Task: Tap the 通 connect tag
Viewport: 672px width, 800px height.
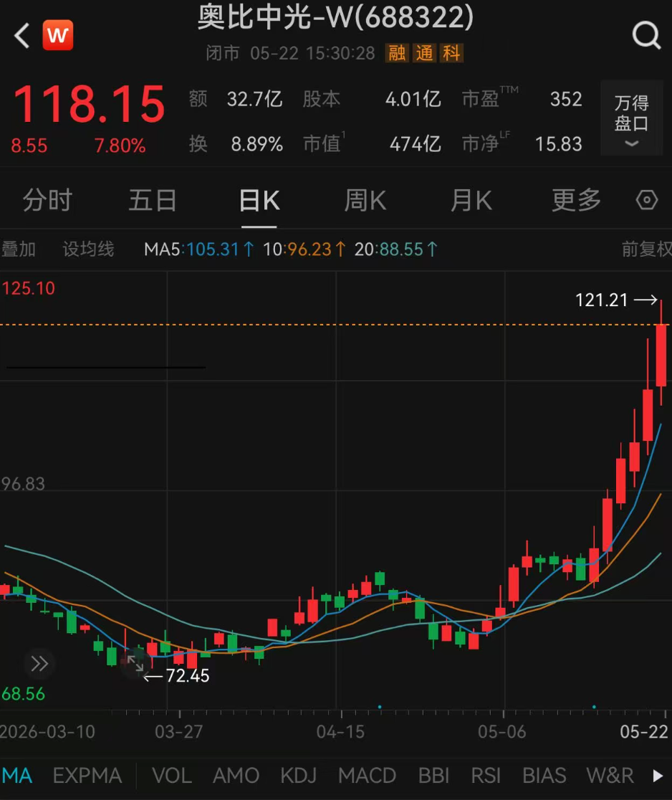Action: [424, 52]
